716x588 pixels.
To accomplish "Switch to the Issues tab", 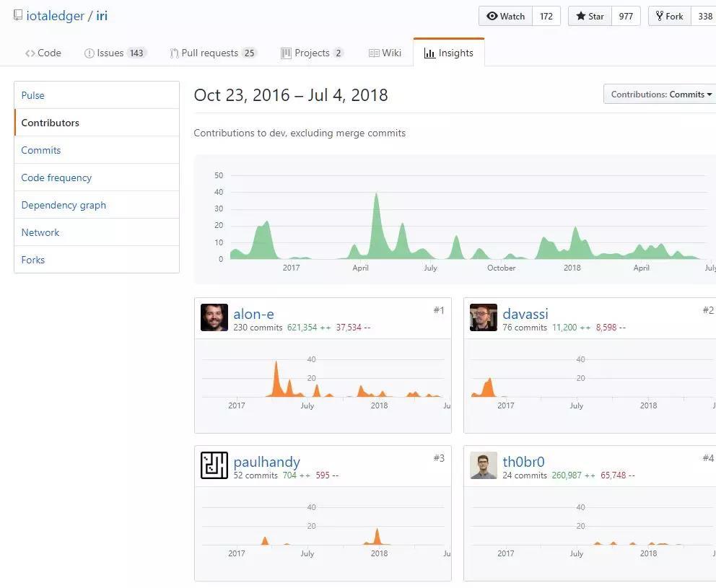I will 115,53.
